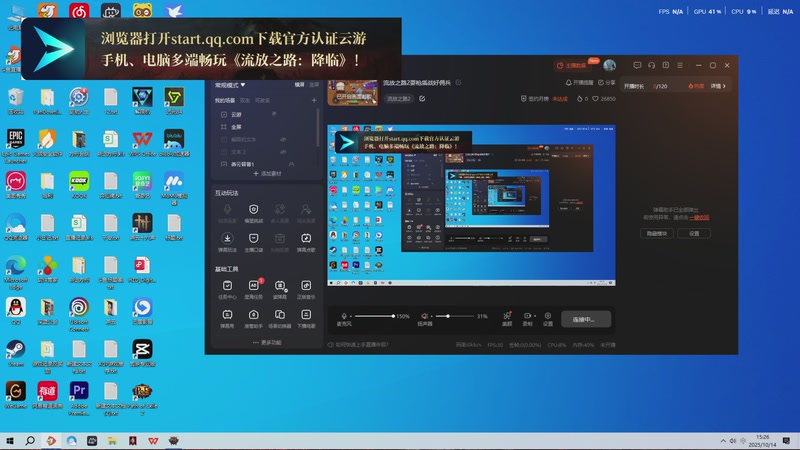Adjust the microphone volume slider
The width and height of the screenshot is (800, 450).
375,316
